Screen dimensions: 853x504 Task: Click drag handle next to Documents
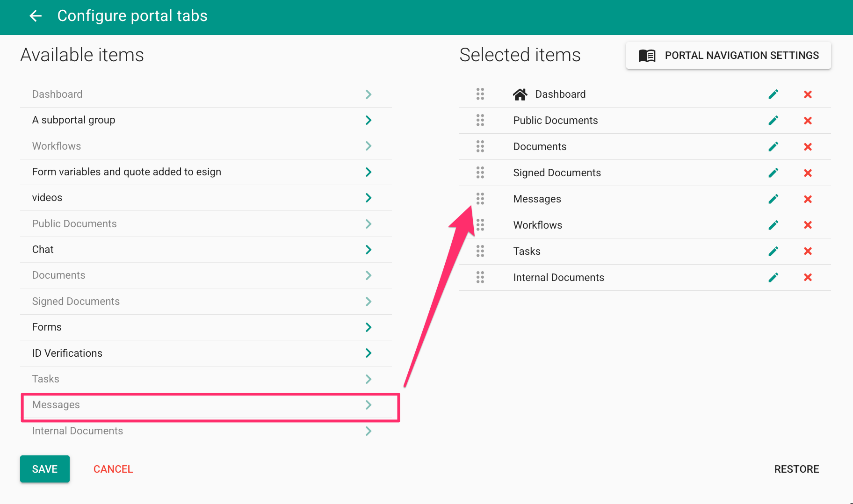480,147
